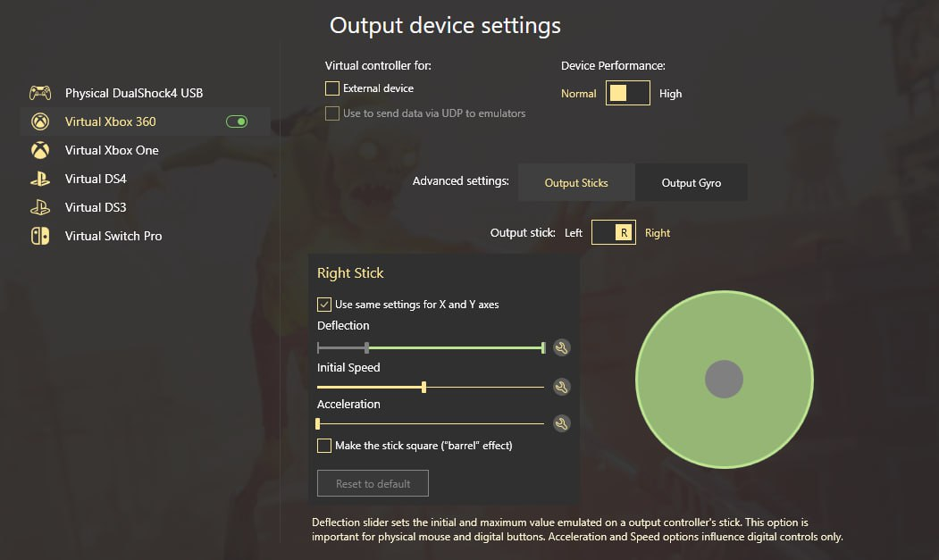Click the R output stick selector
The width and height of the screenshot is (939, 560).
(x=613, y=232)
